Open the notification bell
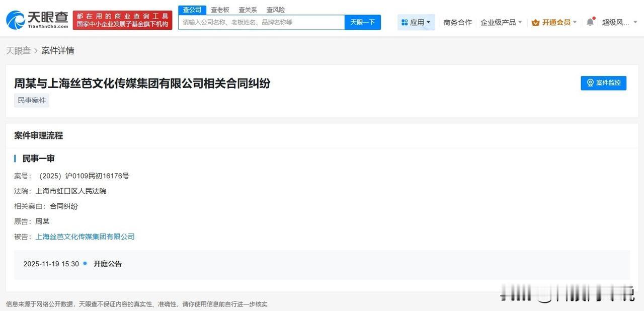The height and width of the screenshot is (311, 644). pyautogui.click(x=590, y=22)
